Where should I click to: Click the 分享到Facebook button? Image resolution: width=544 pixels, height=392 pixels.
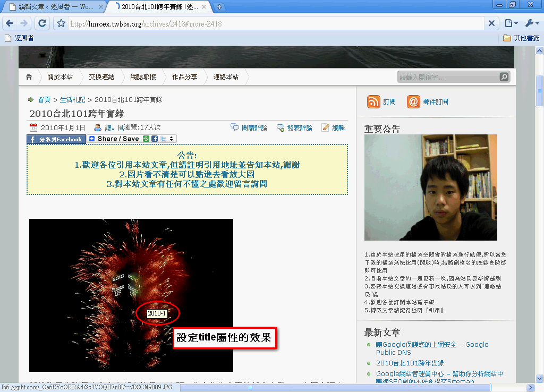(x=56, y=140)
